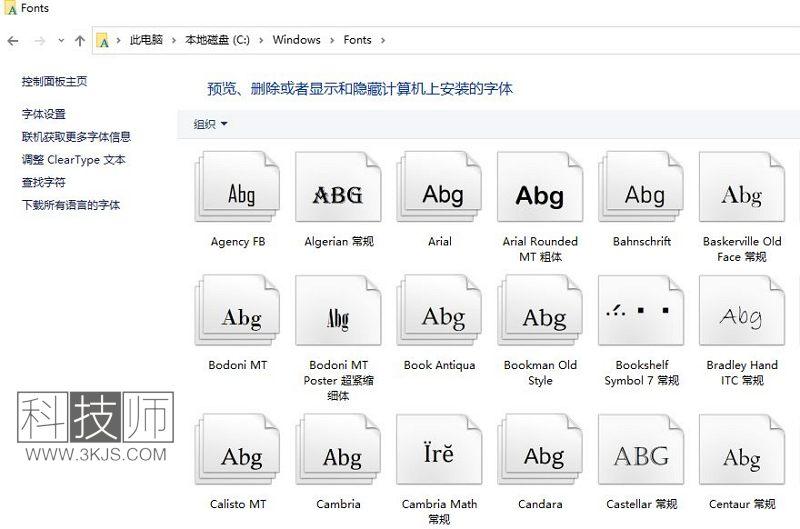Open the 组织 dropdown menu

pyautogui.click(x=210, y=124)
